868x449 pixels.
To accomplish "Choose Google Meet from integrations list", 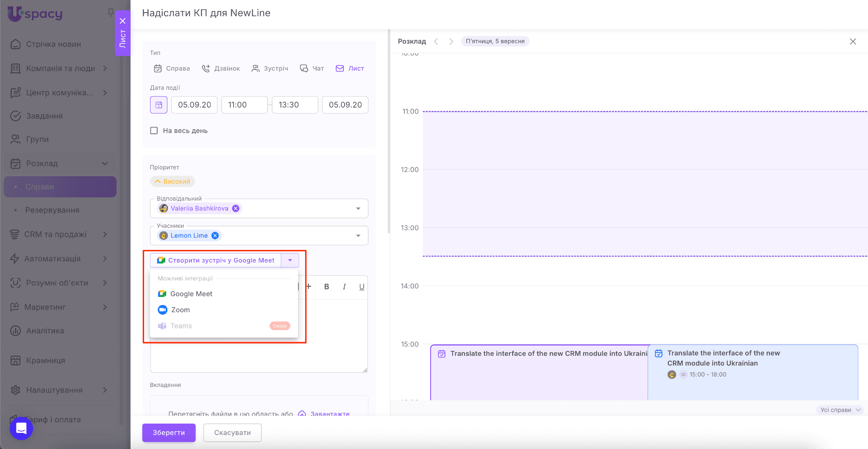I will coord(191,294).
